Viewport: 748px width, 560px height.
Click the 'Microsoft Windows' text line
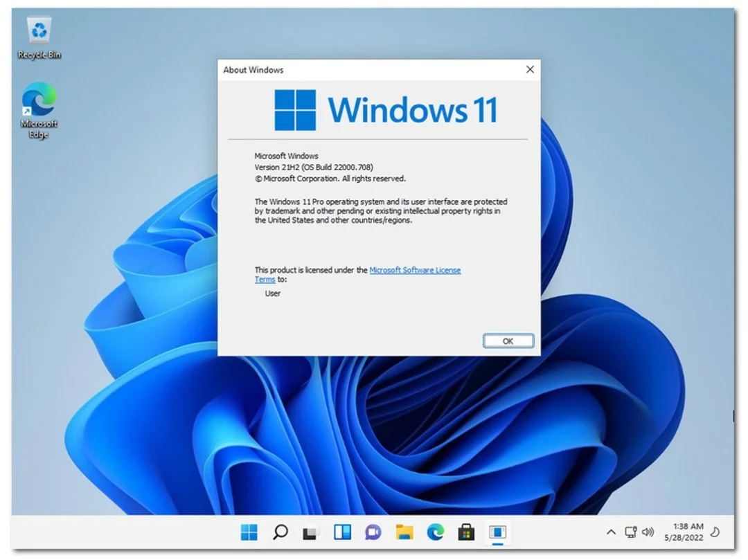coord(286,156)
